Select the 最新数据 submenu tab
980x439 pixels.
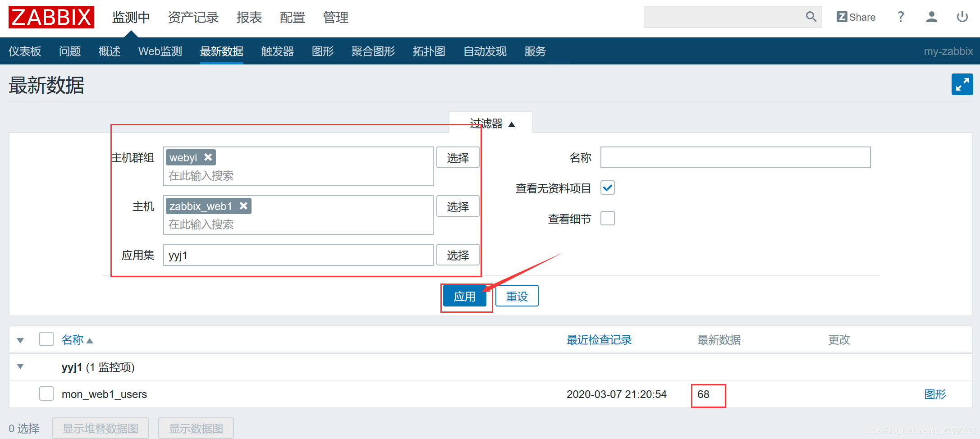click(x=222, y=51)
